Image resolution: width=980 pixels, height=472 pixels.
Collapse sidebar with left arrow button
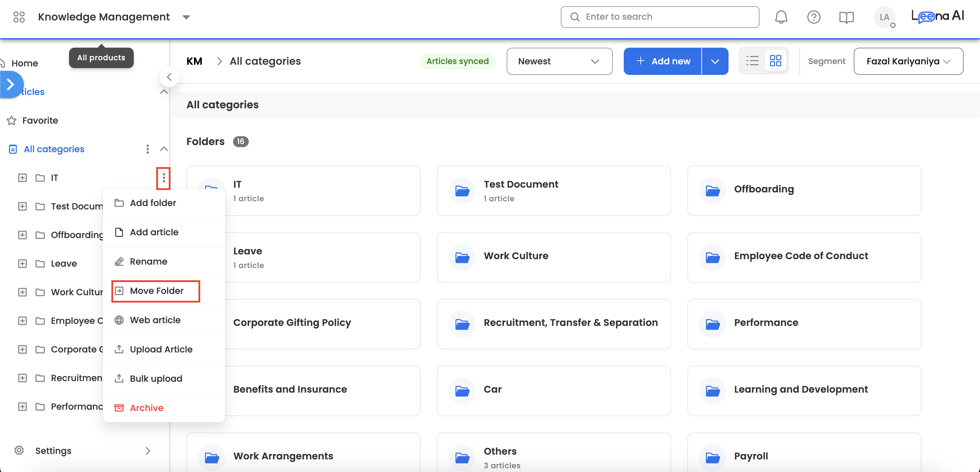pos(169,77)
